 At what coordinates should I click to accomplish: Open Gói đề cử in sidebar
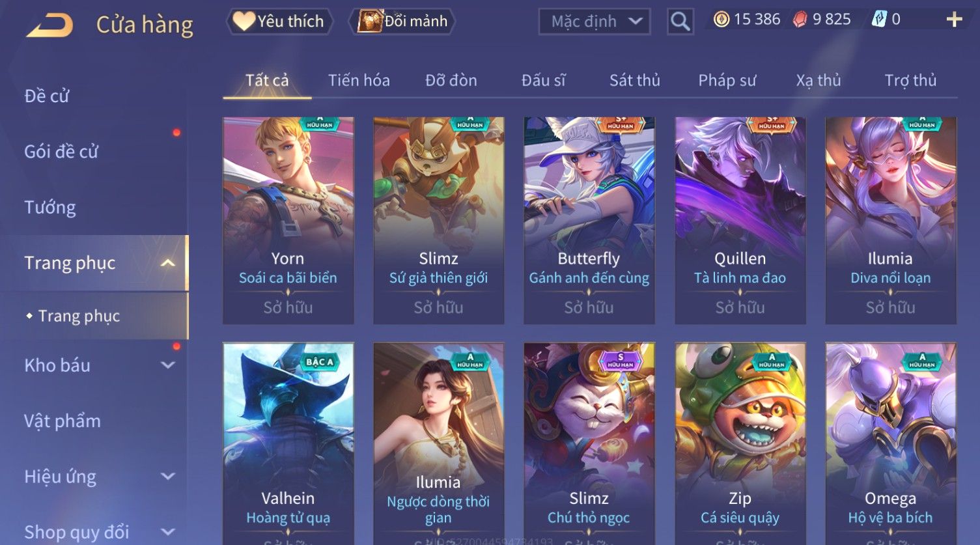(x=61, y=152)
